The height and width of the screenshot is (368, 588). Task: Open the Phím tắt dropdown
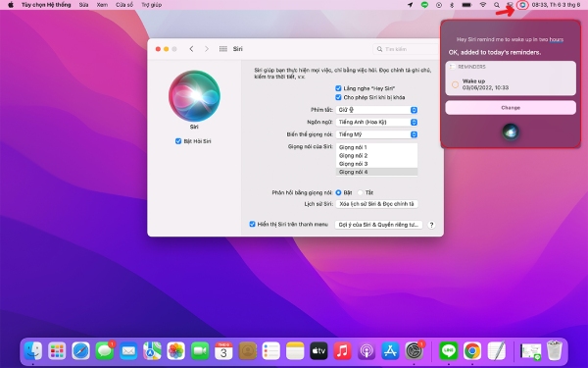[376, 110]
